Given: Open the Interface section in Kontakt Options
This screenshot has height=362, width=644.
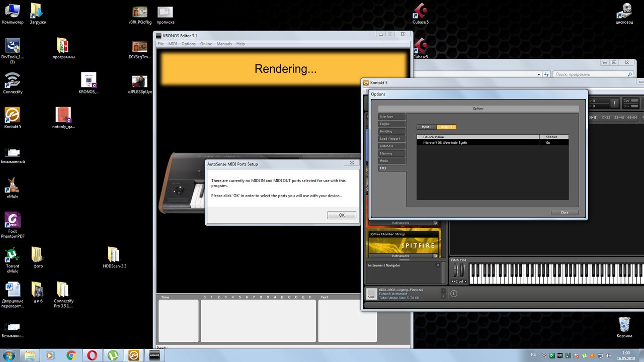Looking at the screenshot, I should [392, 117].
